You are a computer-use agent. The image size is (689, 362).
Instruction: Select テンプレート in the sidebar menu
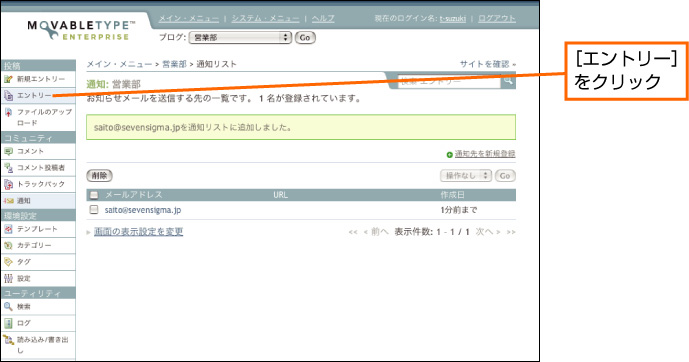pos(38,229)
